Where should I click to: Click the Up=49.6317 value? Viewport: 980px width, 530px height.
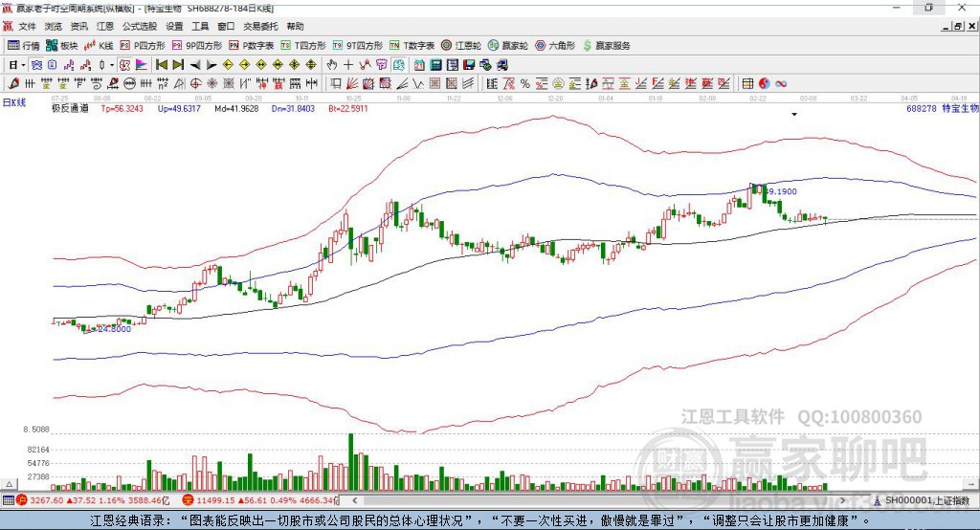[x=179, y=109]
